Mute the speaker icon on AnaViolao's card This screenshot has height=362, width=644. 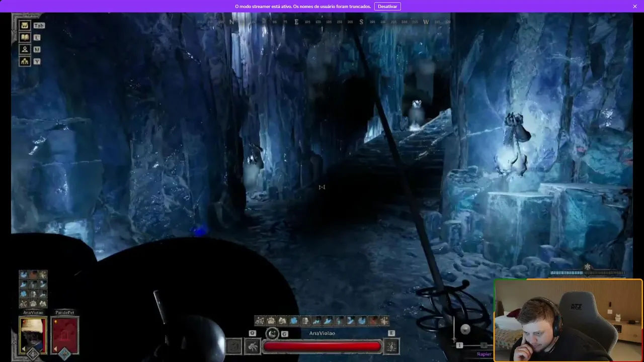(24, 349)
